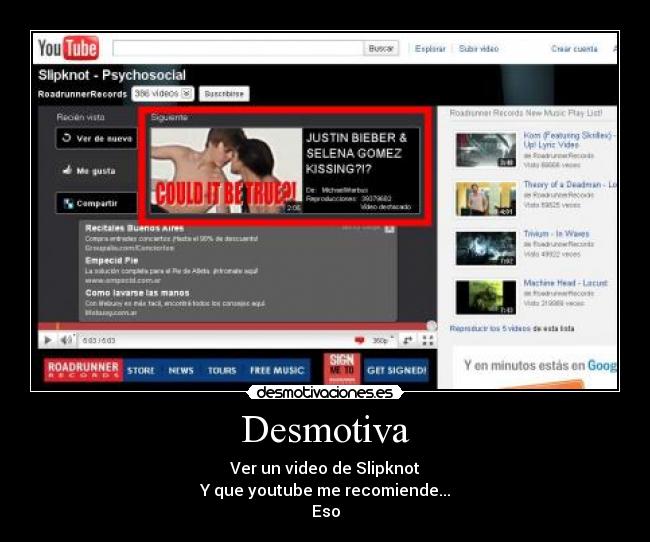Image resolution: width=650 pixels, height=542 pixels.
Task: Click the Roadrunner Records banner logo
Action: (x=83, y=370)
